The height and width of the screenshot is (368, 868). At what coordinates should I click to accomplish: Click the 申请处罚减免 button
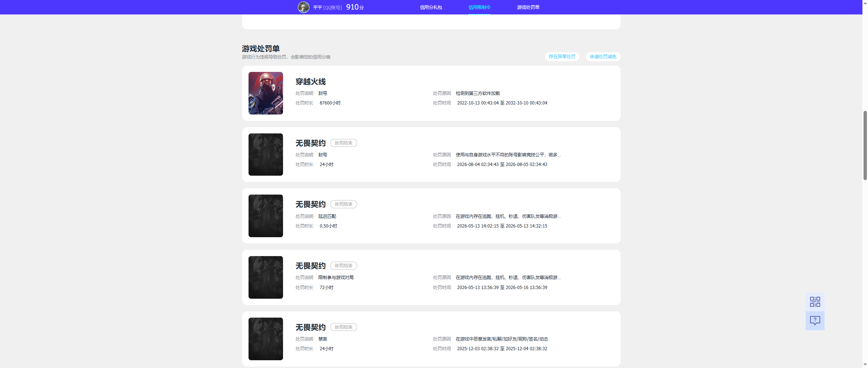[x=603, y=57]
